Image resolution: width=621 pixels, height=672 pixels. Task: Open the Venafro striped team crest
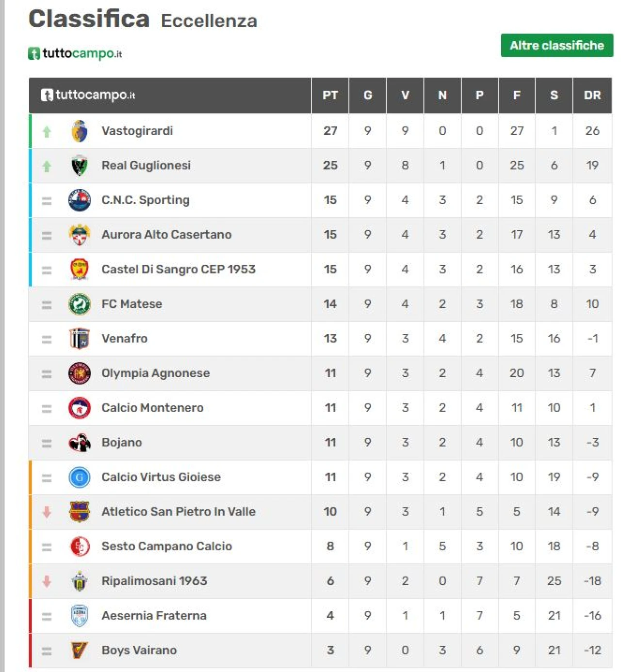[80, 338]
